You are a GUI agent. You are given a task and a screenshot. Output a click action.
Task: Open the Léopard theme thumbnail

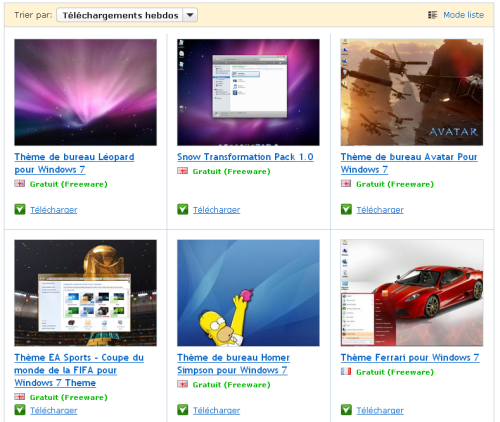pyautogui.click(x=85, y=92)
